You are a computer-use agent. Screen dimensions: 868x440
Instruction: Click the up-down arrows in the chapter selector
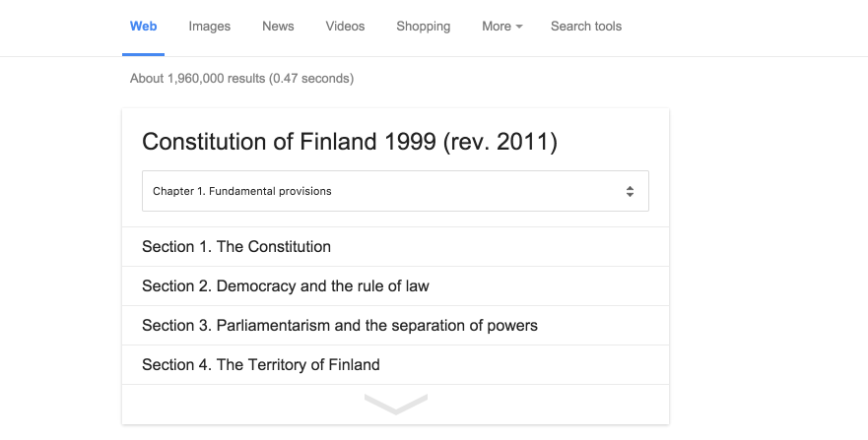click(x=630, y=192)
